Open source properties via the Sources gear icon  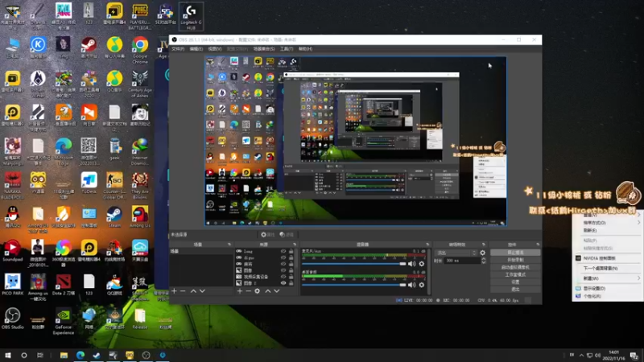(x=257, y=291)
